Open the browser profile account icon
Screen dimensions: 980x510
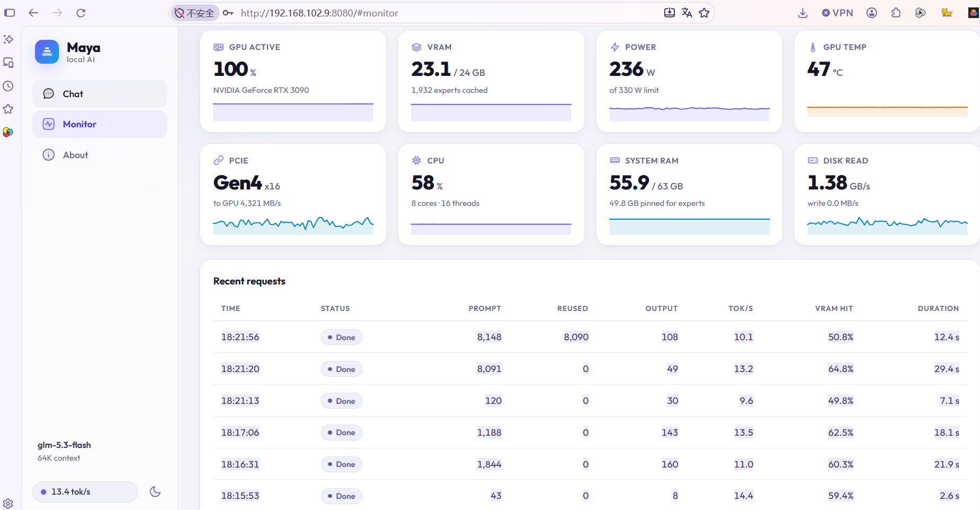coord(872,13)
